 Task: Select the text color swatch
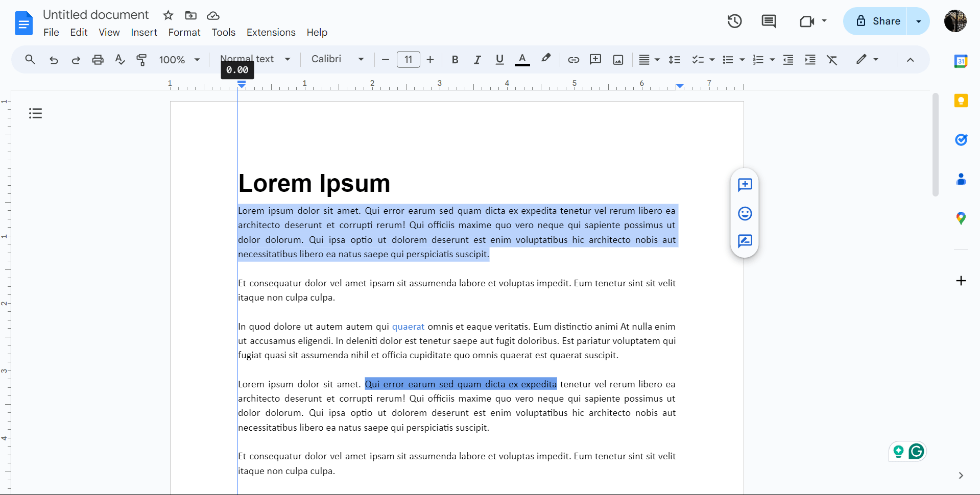tap(522, 60)
